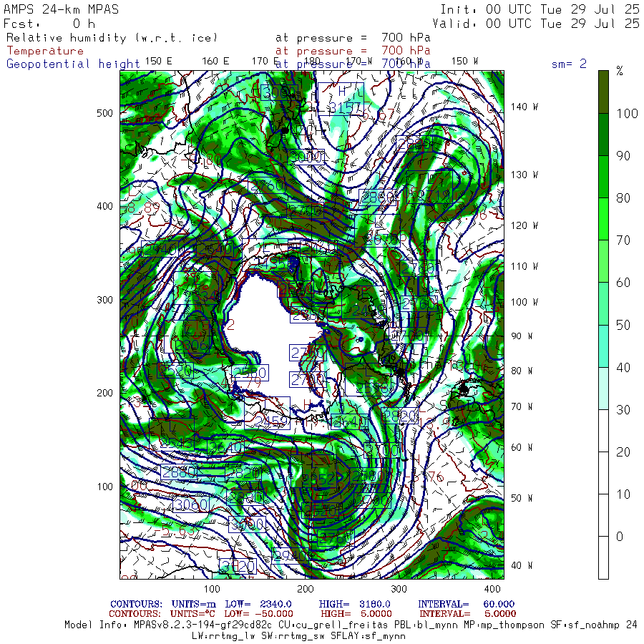Screen dimensions: 644x644
Task: Click the 'SF:sf_noahmp' scheme text
Action: [585, 625]
